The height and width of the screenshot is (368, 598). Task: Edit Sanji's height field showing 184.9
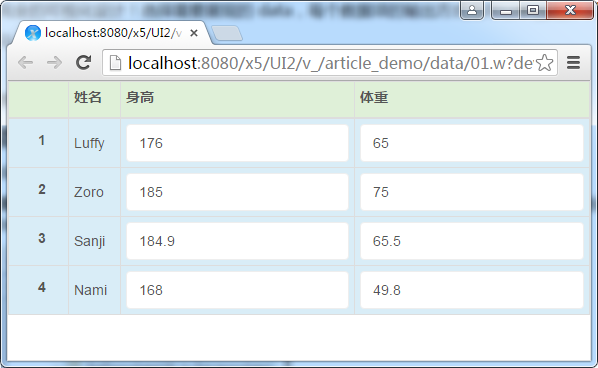[x=237, y=241]
